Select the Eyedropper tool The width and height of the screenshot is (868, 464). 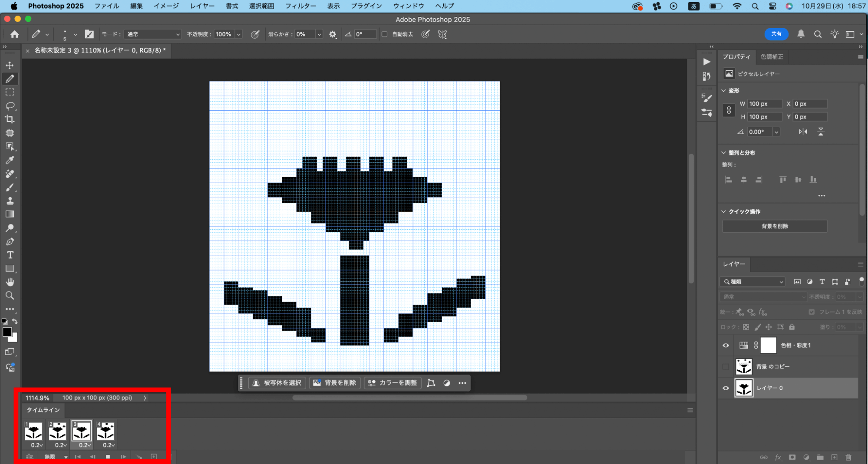[10, 160]
